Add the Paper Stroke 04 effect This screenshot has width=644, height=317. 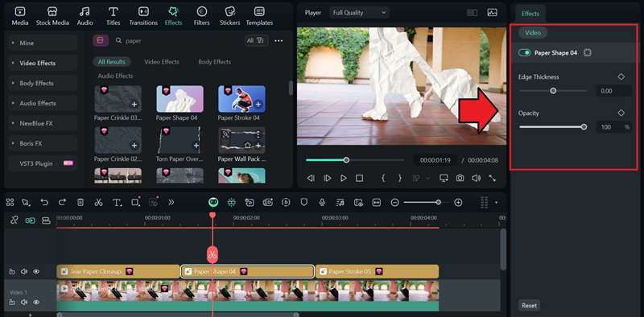pyautogui.click(x=258, y=105)
